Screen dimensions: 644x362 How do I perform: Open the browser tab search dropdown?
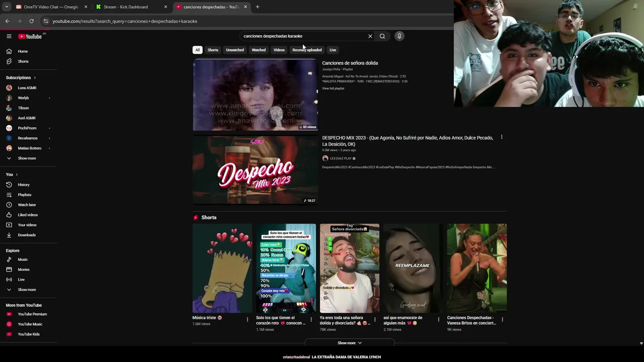click(x=7, y=7)
